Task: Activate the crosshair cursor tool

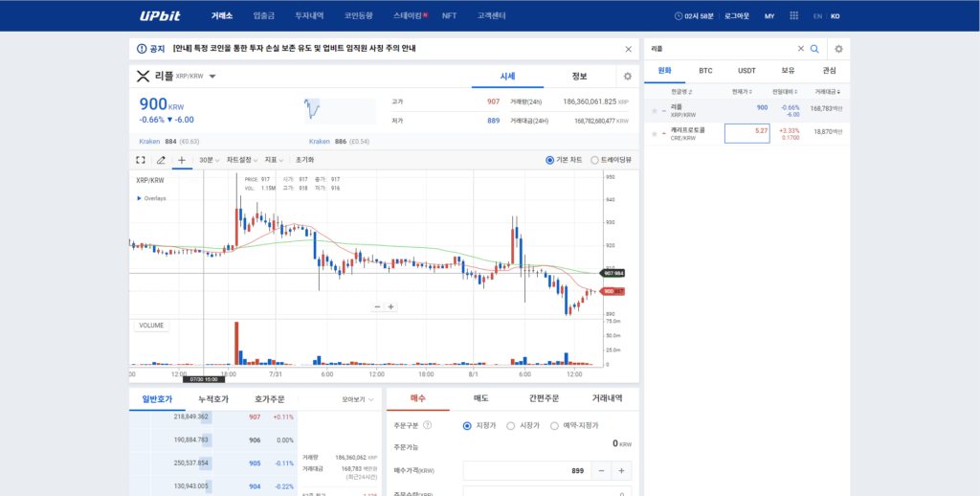Action: [182, 160]
